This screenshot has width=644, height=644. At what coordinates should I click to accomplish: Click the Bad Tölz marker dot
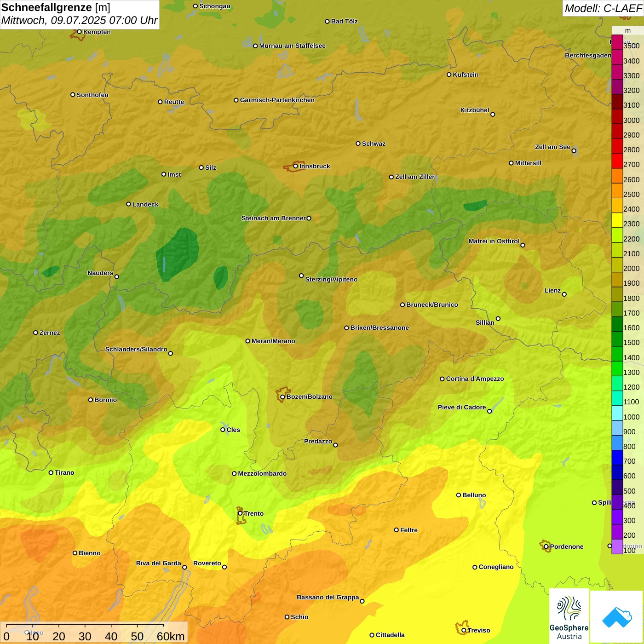coord(327,21)
